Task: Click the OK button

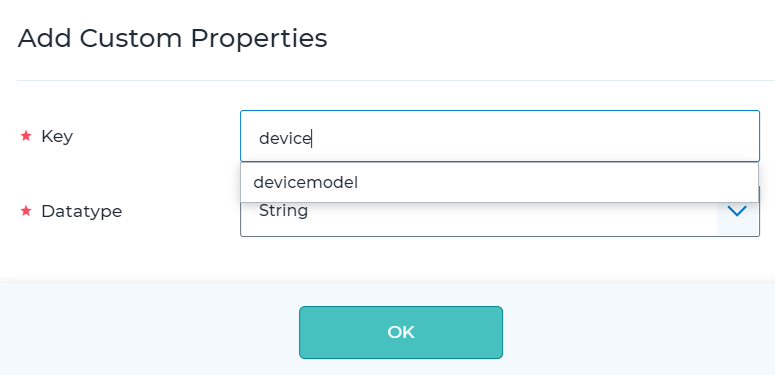Action: (401, 332)
